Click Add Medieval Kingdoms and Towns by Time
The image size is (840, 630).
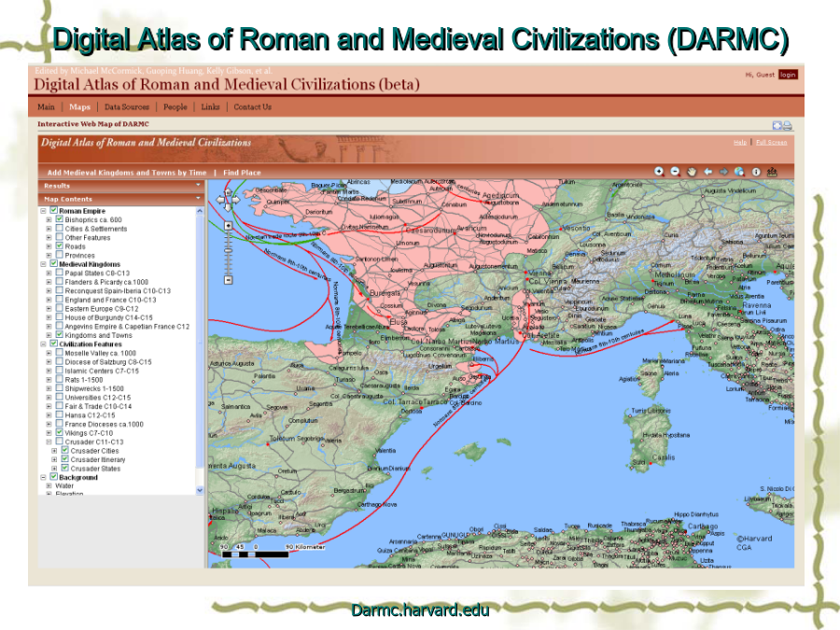click(127, 173)
